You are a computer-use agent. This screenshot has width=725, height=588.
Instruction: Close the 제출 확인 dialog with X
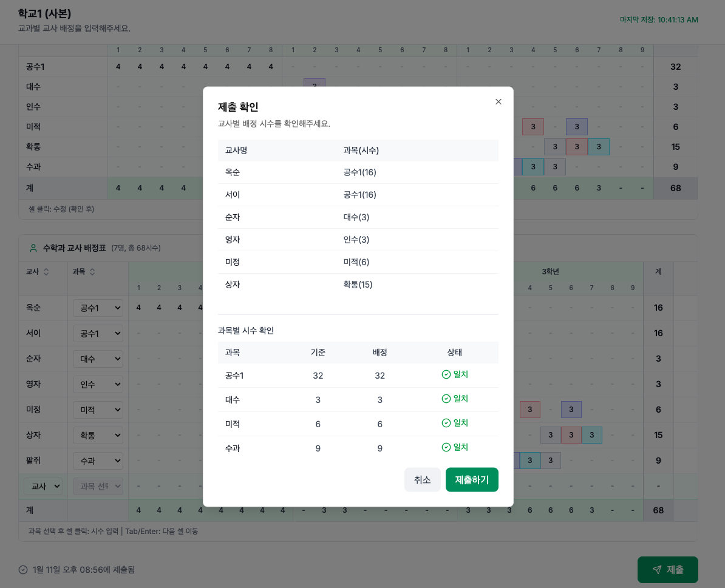click(499, 102)
